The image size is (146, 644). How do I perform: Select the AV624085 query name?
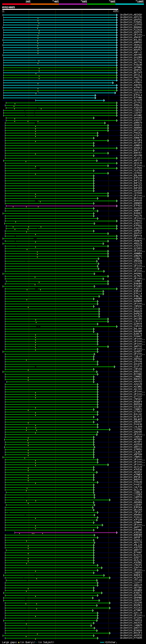[8, 8]
